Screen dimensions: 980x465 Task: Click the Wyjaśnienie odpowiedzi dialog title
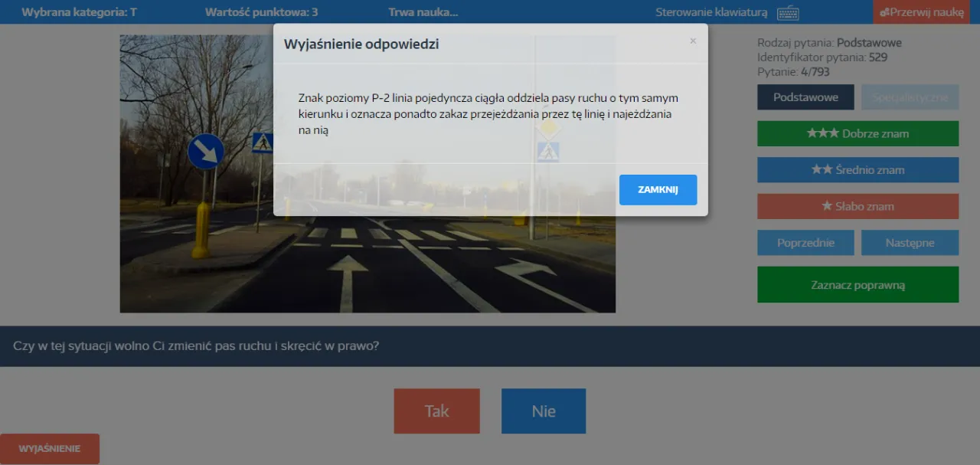pos(361,44)
